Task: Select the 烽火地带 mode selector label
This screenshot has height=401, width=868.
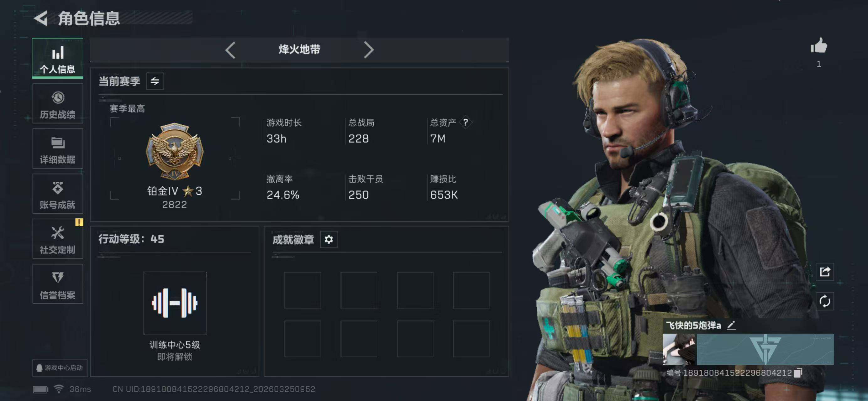Action: pos(299,50)
